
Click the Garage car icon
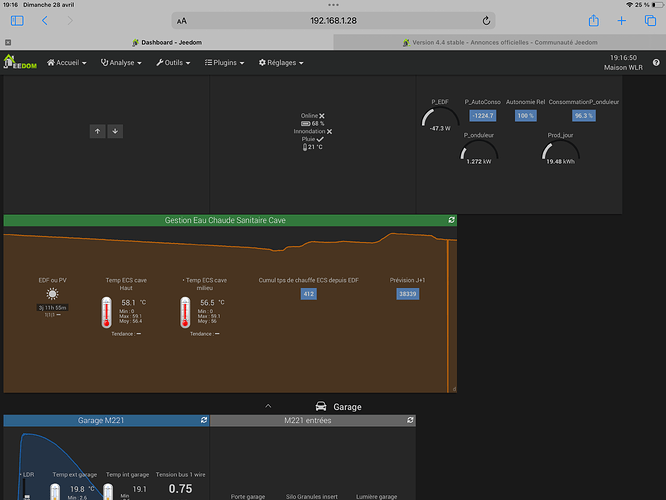coord(321,407)
